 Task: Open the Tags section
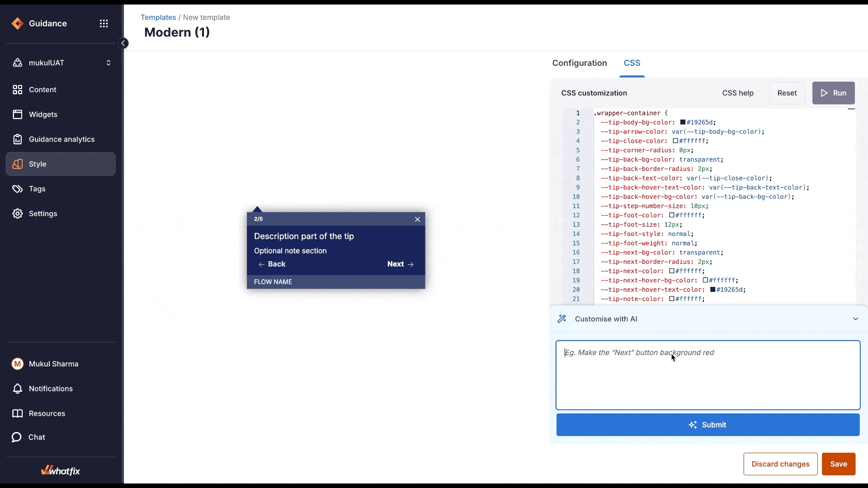point(37,189)
